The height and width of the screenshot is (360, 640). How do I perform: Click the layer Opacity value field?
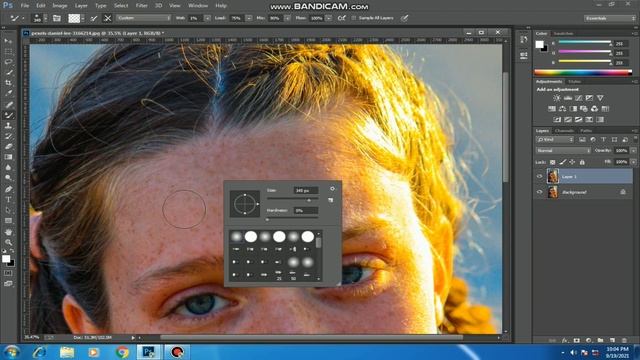[x=621, y=151]
